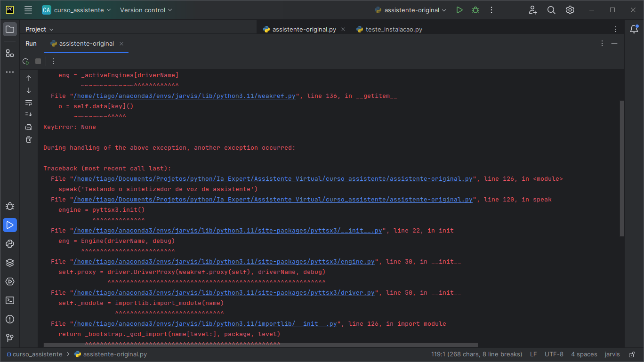Click the Stop process icon in Run toolbar
Viewport: 644px width, 362px height.
pyautogui.click(x=38, y=61)
